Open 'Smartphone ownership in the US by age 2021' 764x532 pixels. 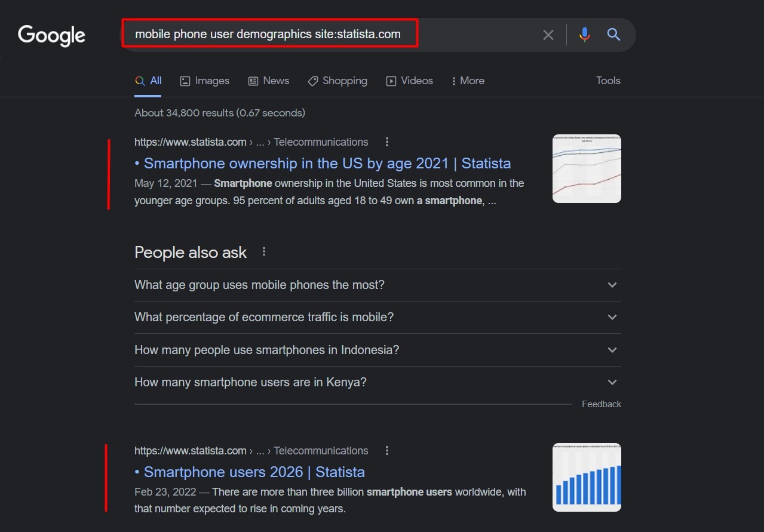[x=326, y=163]
